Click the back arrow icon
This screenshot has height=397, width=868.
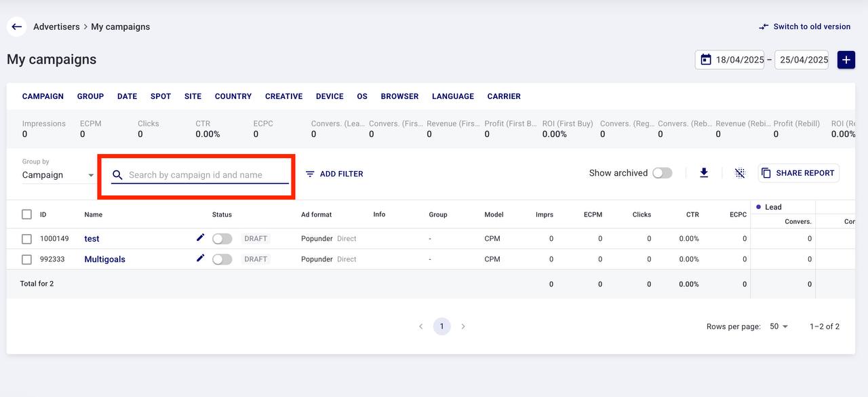(17, 27)
